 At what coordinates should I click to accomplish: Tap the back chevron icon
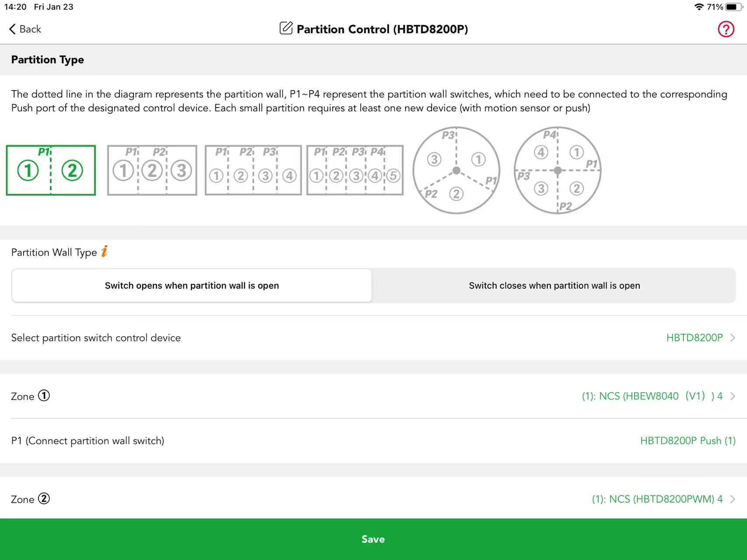(12, 29)
